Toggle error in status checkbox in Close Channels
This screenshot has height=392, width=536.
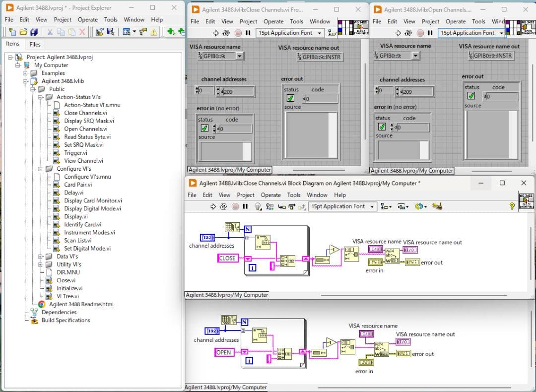tap(204, 128)
